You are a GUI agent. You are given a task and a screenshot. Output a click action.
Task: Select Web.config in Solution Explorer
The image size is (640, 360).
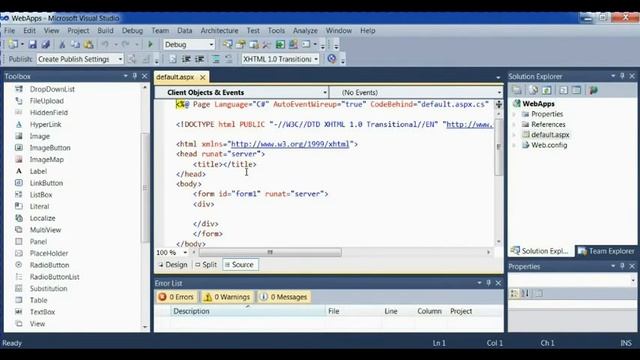click(549, 145)
